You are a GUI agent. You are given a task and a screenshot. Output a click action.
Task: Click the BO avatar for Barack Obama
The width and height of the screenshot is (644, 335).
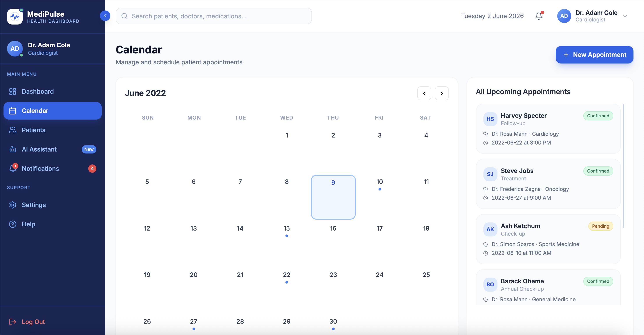tap(490, 285)
